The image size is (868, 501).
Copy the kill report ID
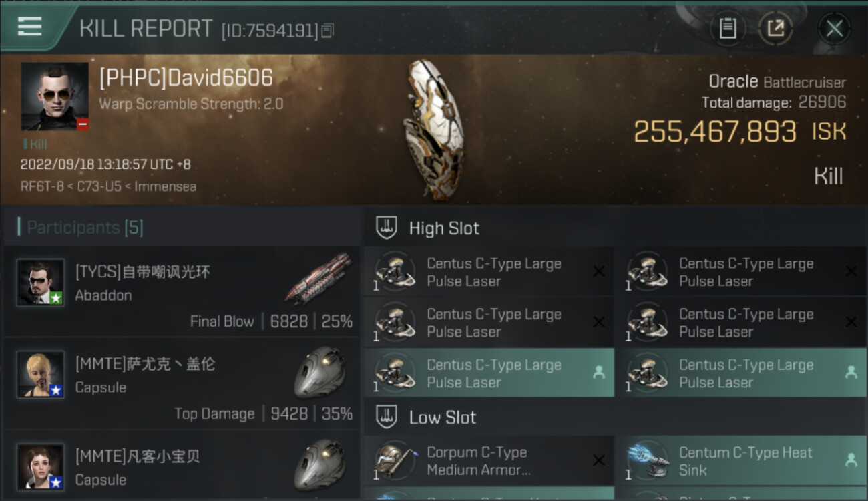[x=327, y=31]
